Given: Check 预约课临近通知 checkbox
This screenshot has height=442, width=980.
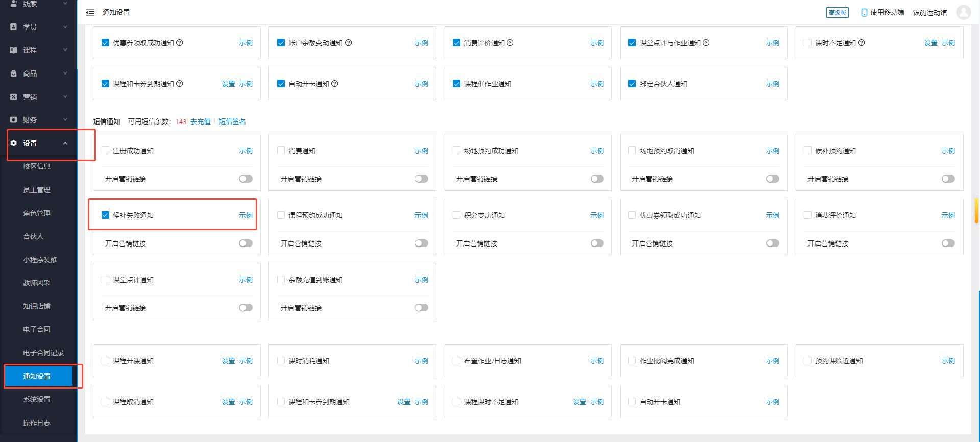Looking at the screenshot, I should (x=807, y=361).
